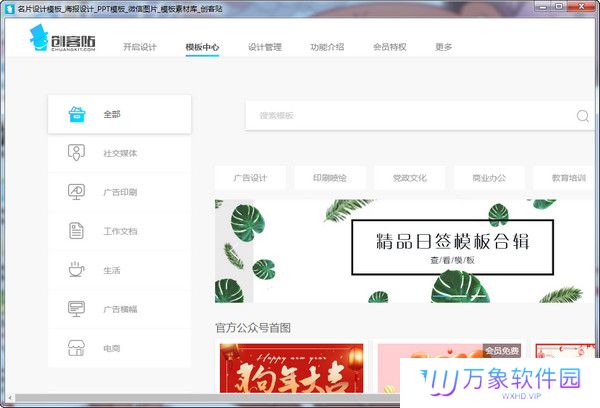This screenshot has height=408, width=600.
Task: Select 全部 text in sidebar
Action: (x=112, y=114)
